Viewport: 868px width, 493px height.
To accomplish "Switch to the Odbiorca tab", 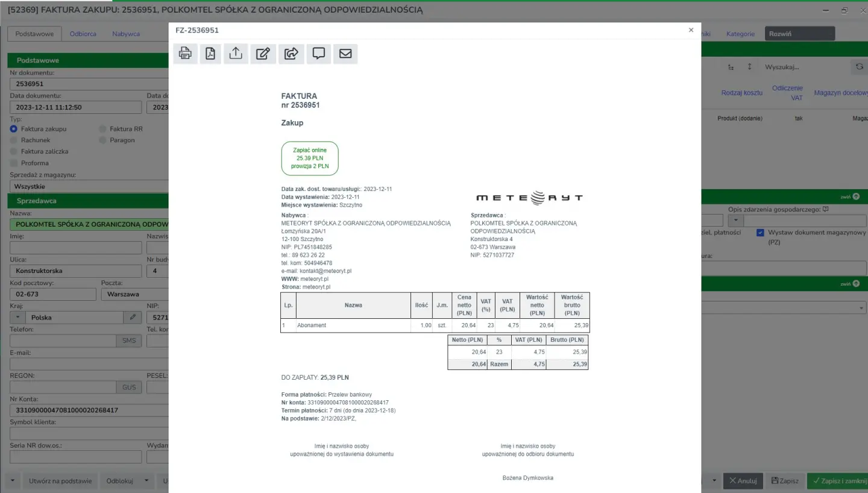I will pos(83,34).
